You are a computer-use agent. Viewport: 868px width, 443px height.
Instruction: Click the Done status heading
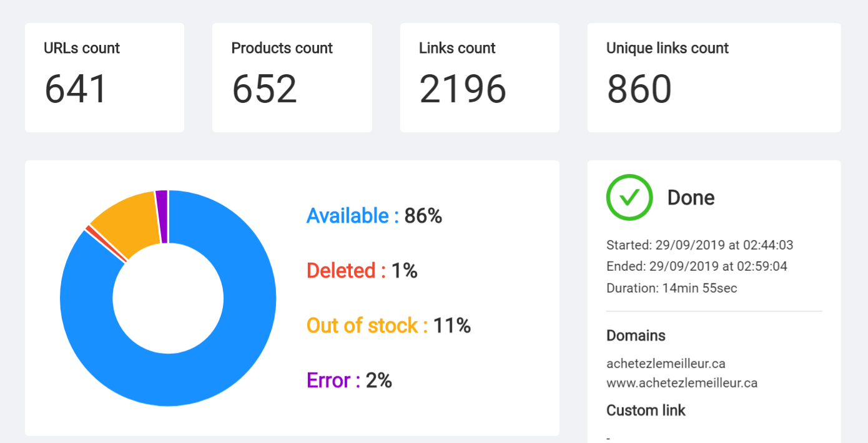point(691,198)
